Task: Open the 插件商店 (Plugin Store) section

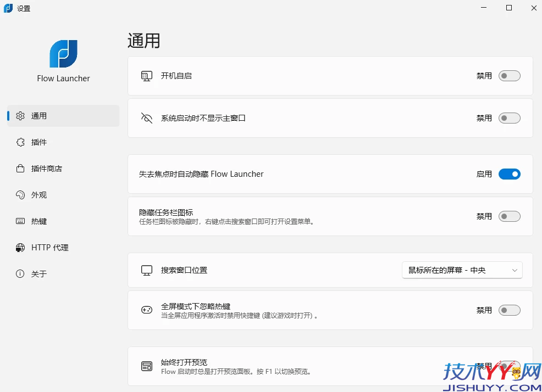Action: click(x=48, y=169)
